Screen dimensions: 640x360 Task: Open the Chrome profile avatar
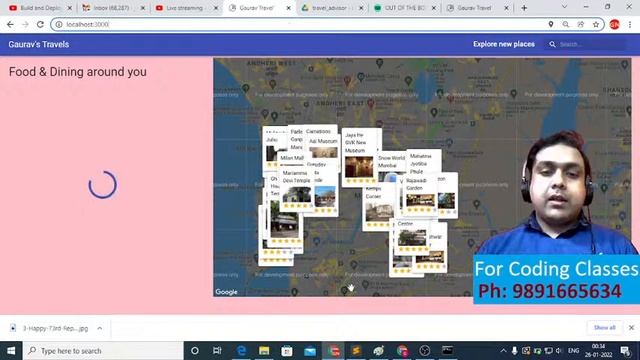pos(614,24)
